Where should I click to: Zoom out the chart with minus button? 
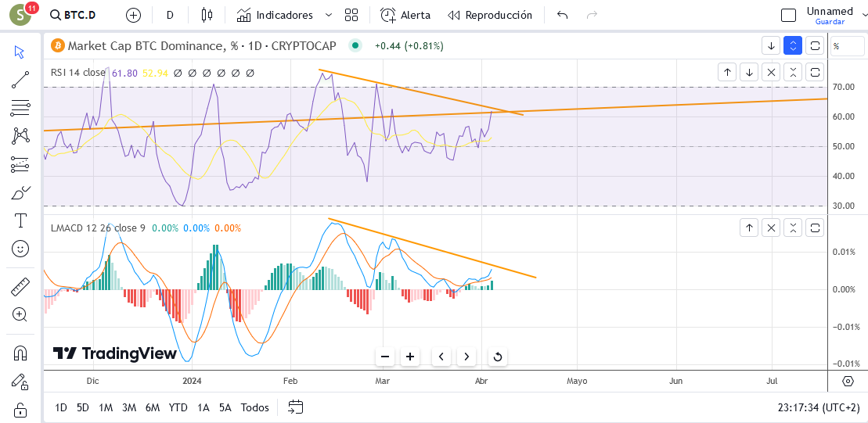[x=385, y=357]
